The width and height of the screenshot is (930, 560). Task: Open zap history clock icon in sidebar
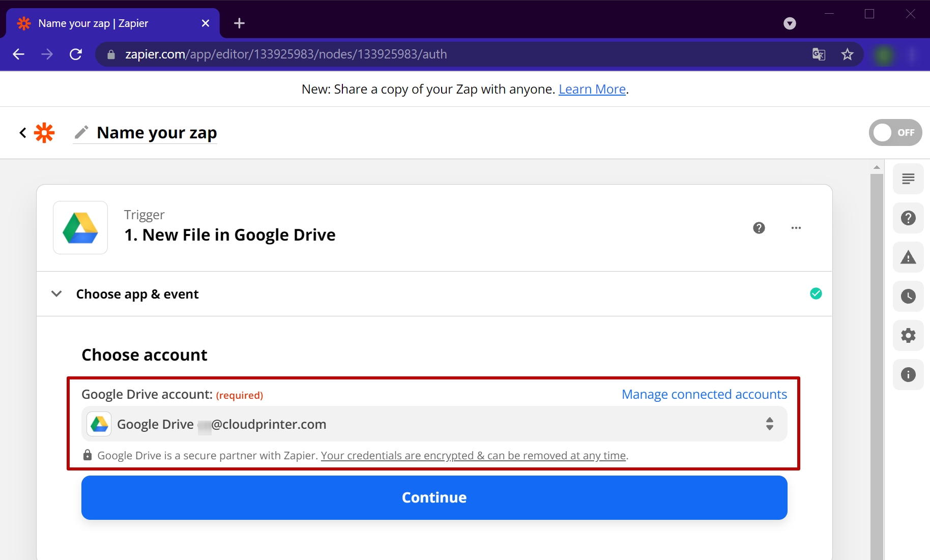908,297
